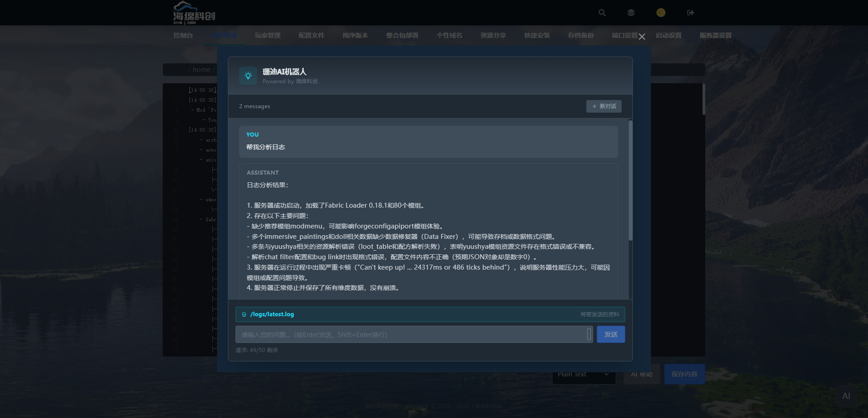Click the 海绵科创 logo
The image size is (868, 418).
[x=194, y=13]
